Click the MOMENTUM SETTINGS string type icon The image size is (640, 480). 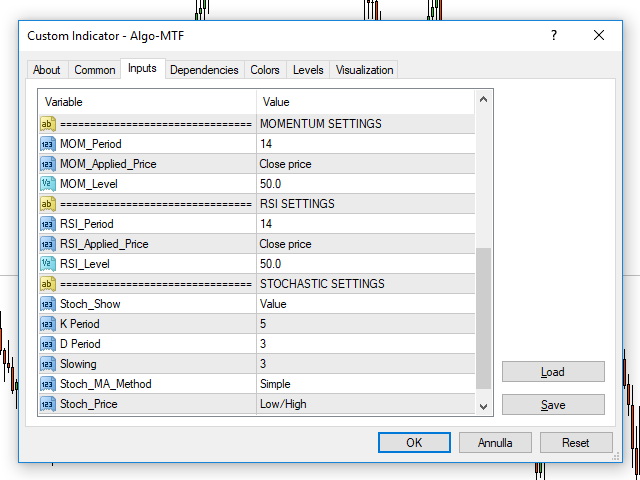47,124
